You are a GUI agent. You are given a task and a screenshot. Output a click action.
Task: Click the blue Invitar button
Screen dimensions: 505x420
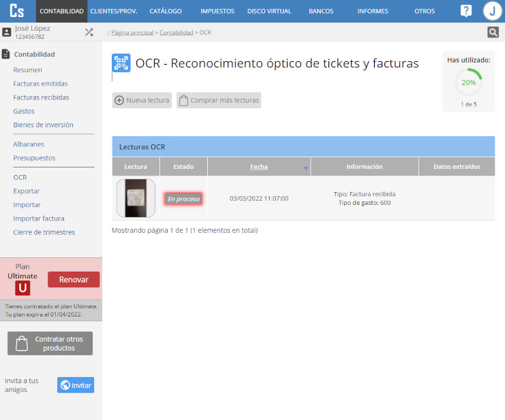pyautogui.click(x=76, y=385)
